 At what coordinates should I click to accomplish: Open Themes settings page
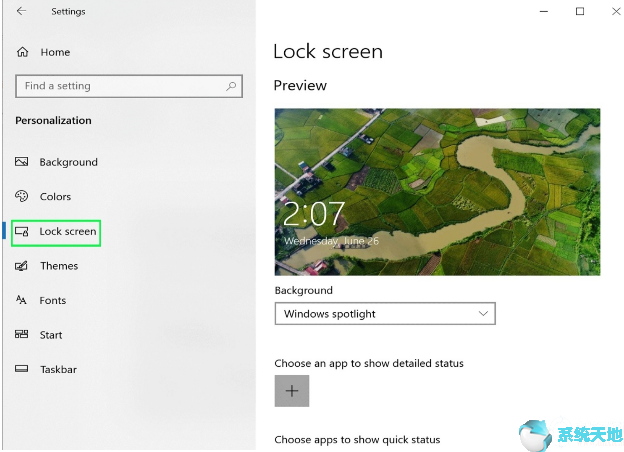(x=59, y=266)
